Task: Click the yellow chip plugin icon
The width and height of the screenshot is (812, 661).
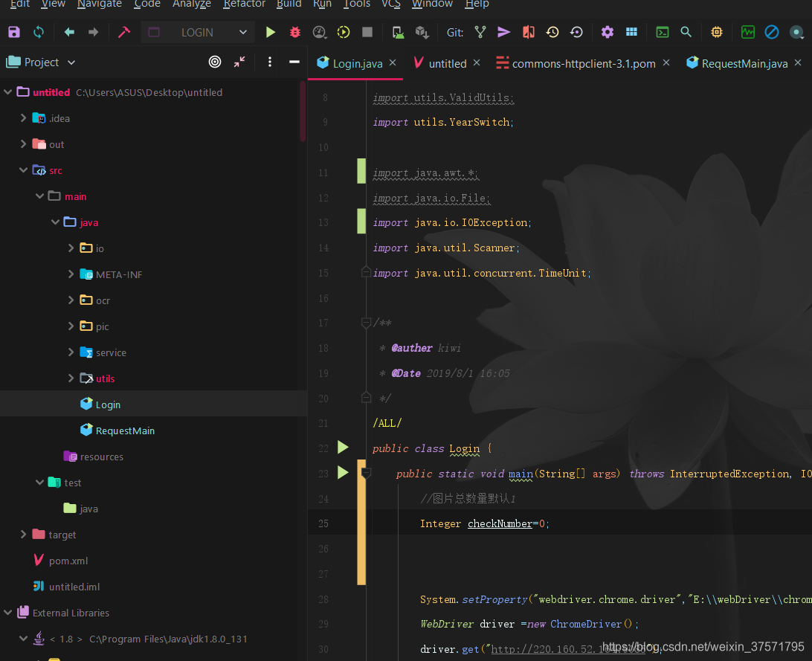Action: (x=717, y=32)
